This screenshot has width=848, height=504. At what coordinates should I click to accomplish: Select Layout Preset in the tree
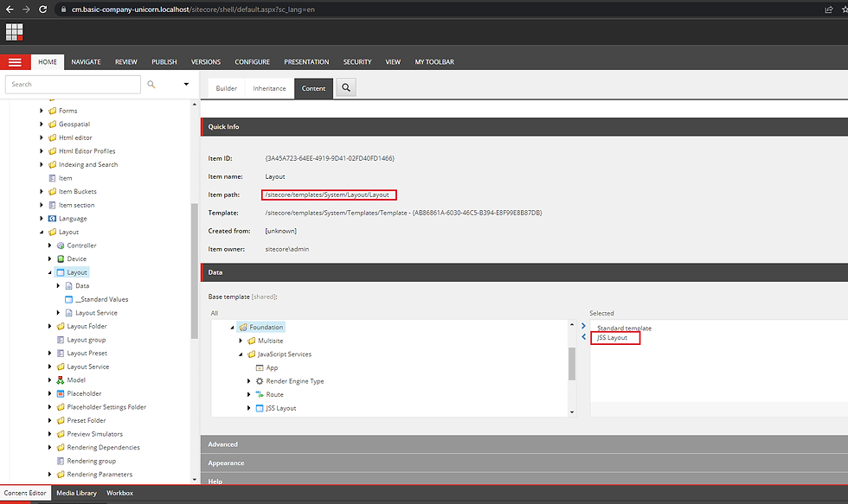[87, 354]
